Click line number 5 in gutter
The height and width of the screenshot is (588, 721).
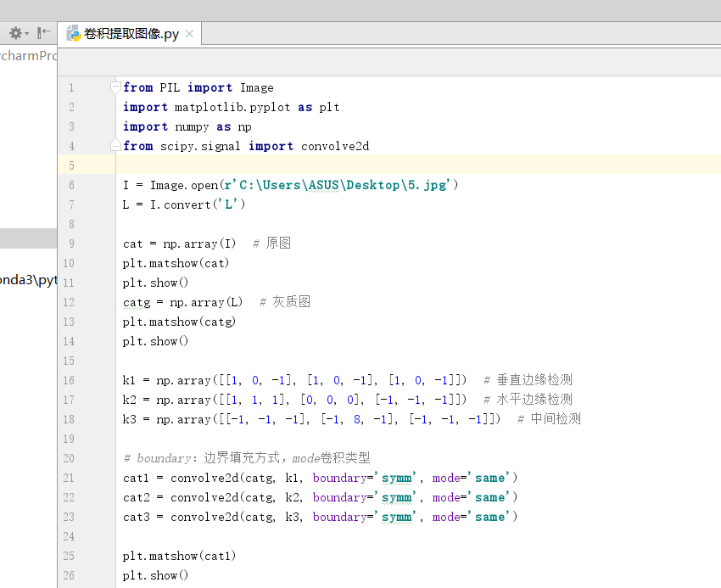point(71,165)
